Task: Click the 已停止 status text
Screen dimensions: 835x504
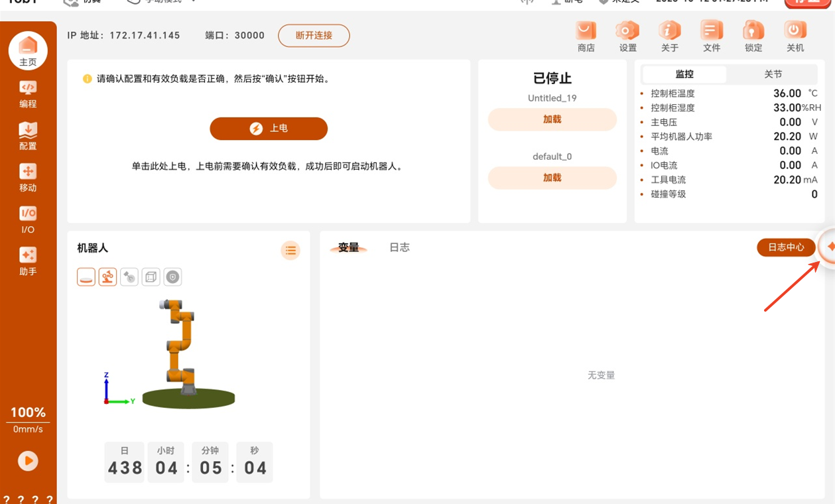Action: [x=552, y=78]
